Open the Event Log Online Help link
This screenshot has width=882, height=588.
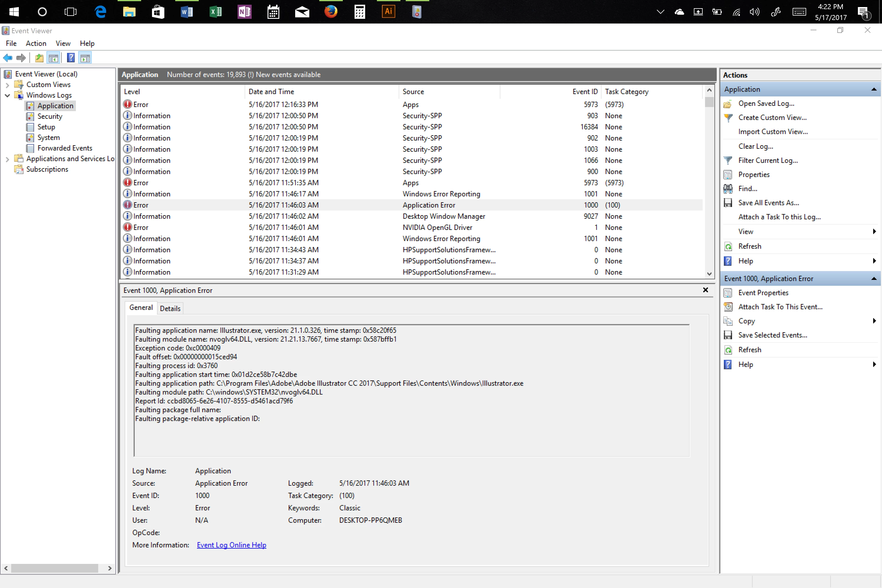click(231, 545)
